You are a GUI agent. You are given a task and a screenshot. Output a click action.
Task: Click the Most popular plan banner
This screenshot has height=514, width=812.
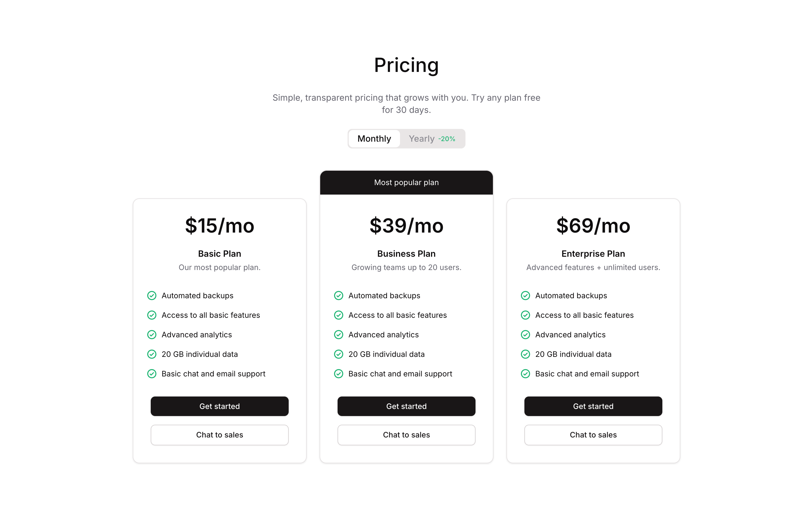tap(406, 182)
